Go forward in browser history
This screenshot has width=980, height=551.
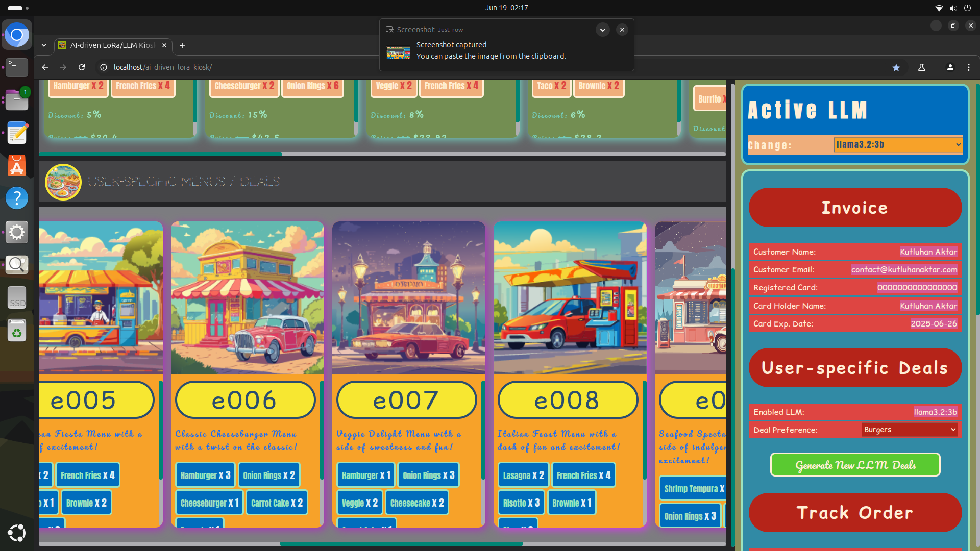pos(63,67)
